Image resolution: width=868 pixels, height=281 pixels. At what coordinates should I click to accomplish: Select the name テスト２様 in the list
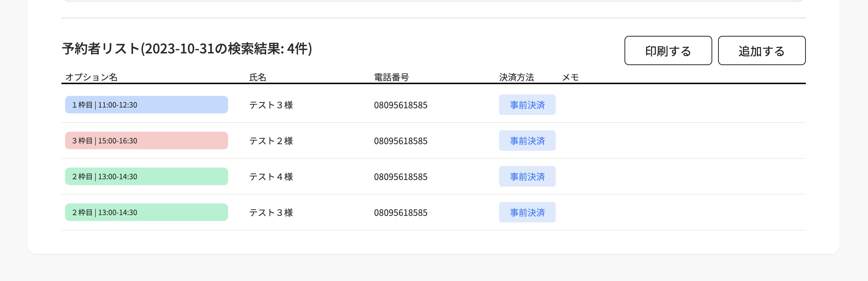pyautogui.click(x=271, y=141)
